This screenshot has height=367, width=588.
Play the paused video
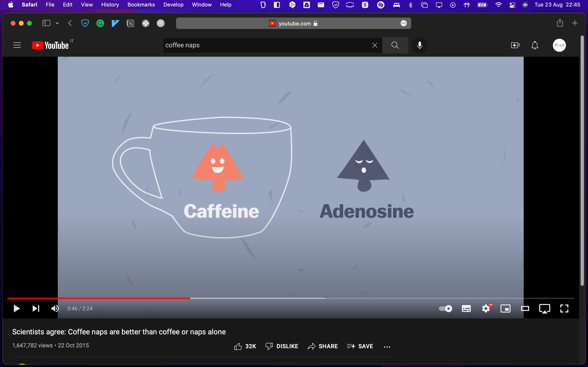tap(17, 308)
